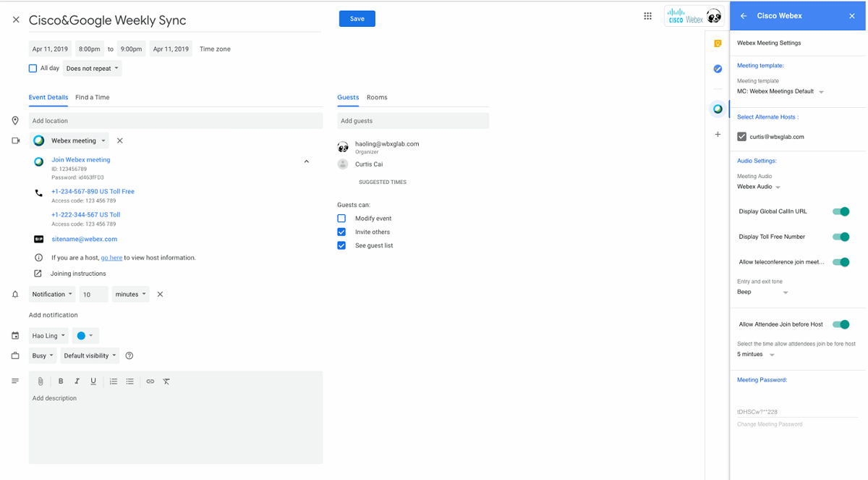The image size is (868, 480).
Task: Open the calendar color picker next to Hao Ling
Action: point(85,335)
